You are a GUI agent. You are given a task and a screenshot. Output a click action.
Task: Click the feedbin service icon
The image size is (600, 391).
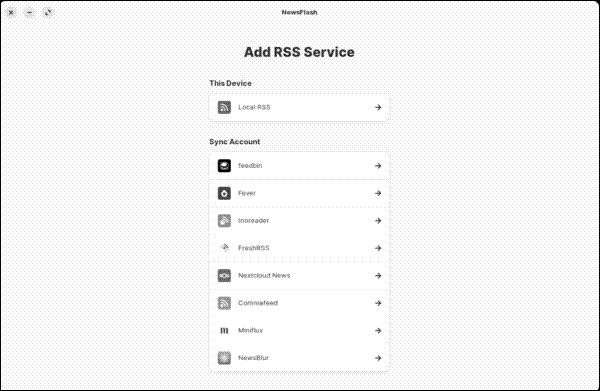click(x=224, y=166)
